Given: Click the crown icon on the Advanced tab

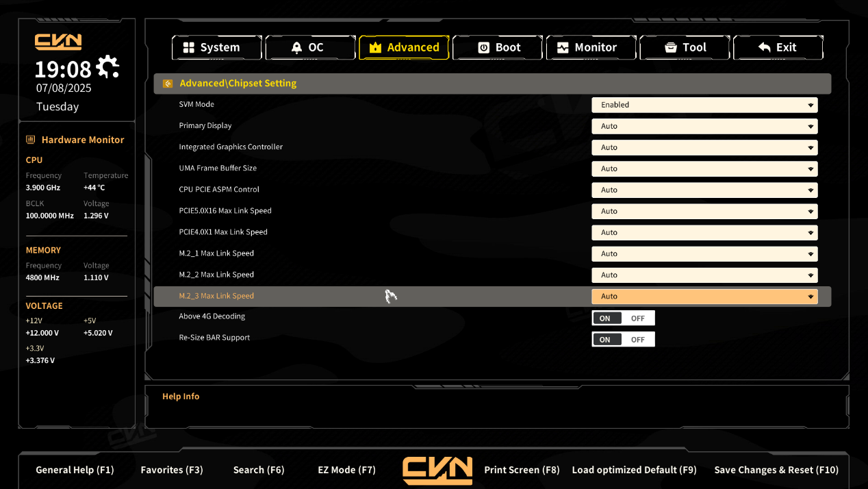Looking at the screenshot, I should (375, 47).
